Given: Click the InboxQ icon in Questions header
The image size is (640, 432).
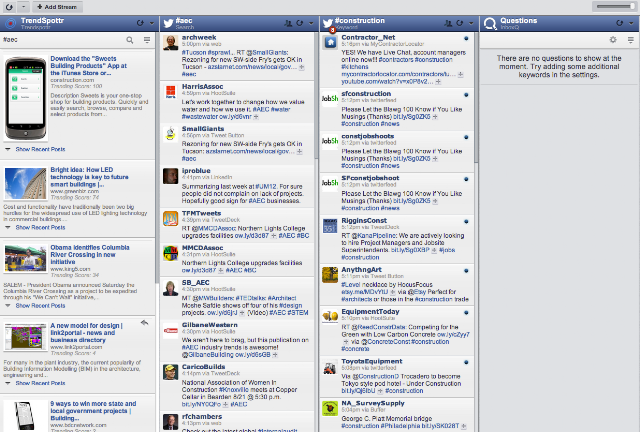Looking at the screenshot, I should point(490,24).
